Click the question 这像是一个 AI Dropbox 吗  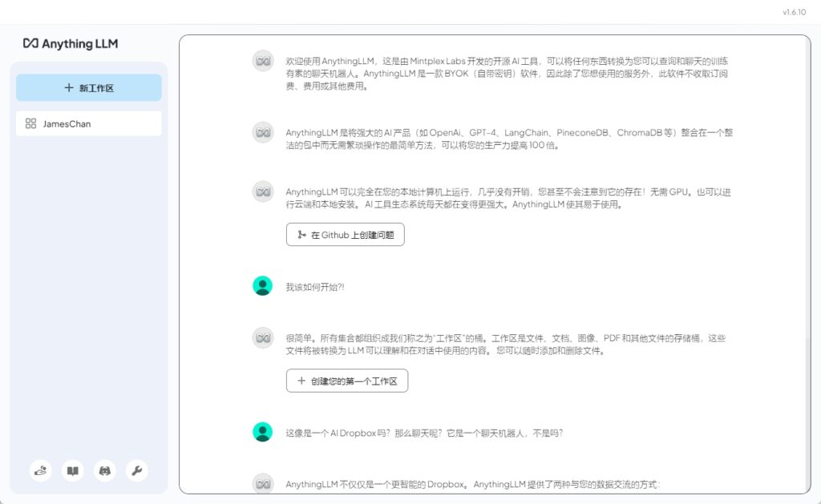tap(424, 433)
